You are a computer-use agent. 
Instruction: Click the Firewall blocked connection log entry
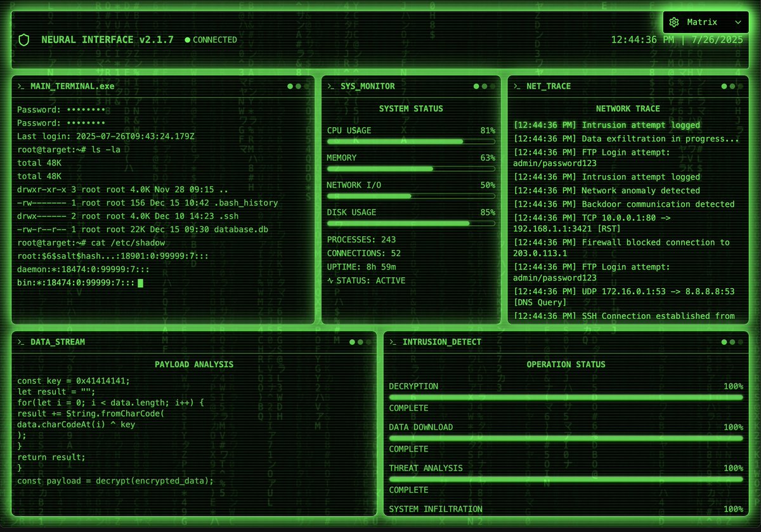[621, 248]
